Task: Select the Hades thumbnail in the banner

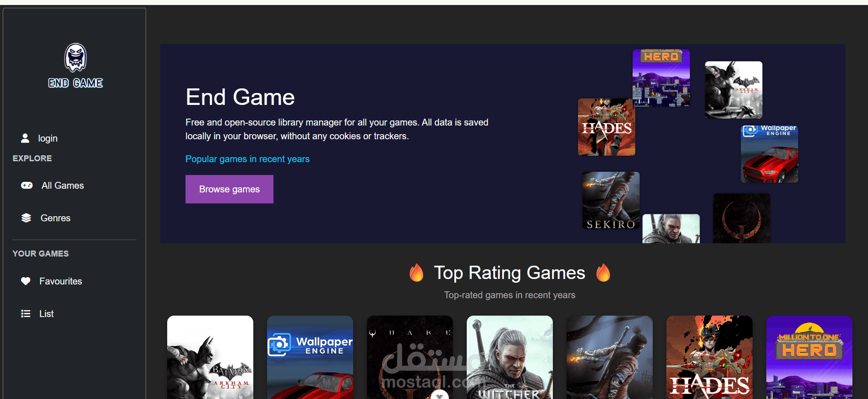Action: 606,127
